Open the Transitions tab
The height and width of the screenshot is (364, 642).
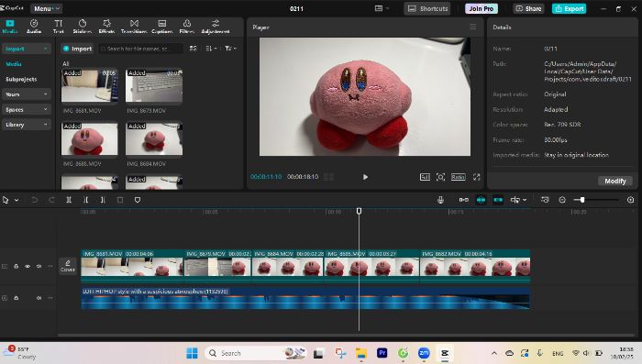tap(134, 27)
